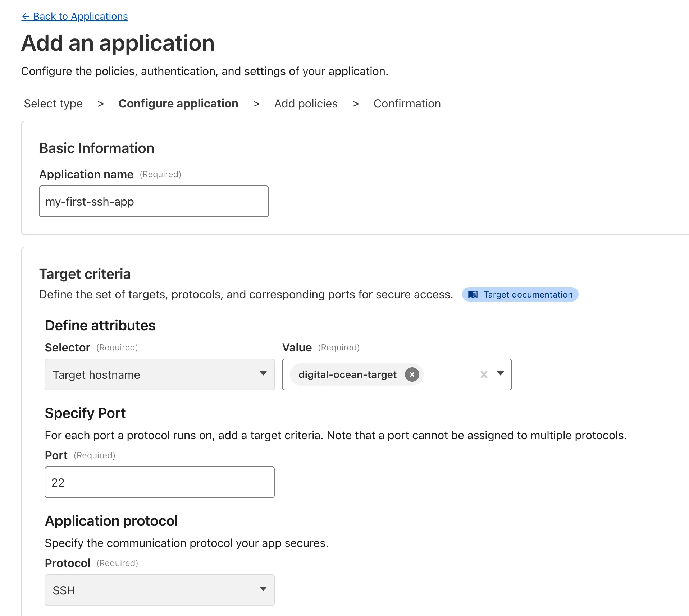Clear the Value field with the X icon
Image resolution: width=689 pixels, height=616 pixels.
pos(484,374)
